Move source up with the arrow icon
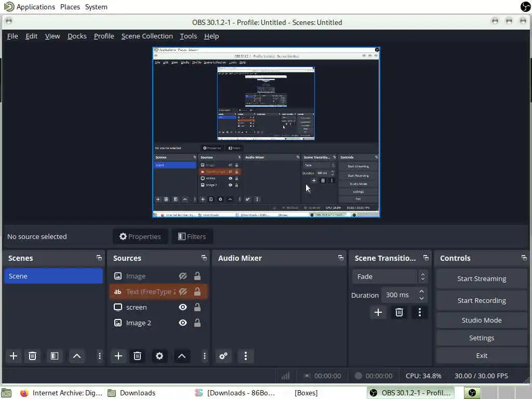This screenshot has width=532, height=399. tap(182, 356)
